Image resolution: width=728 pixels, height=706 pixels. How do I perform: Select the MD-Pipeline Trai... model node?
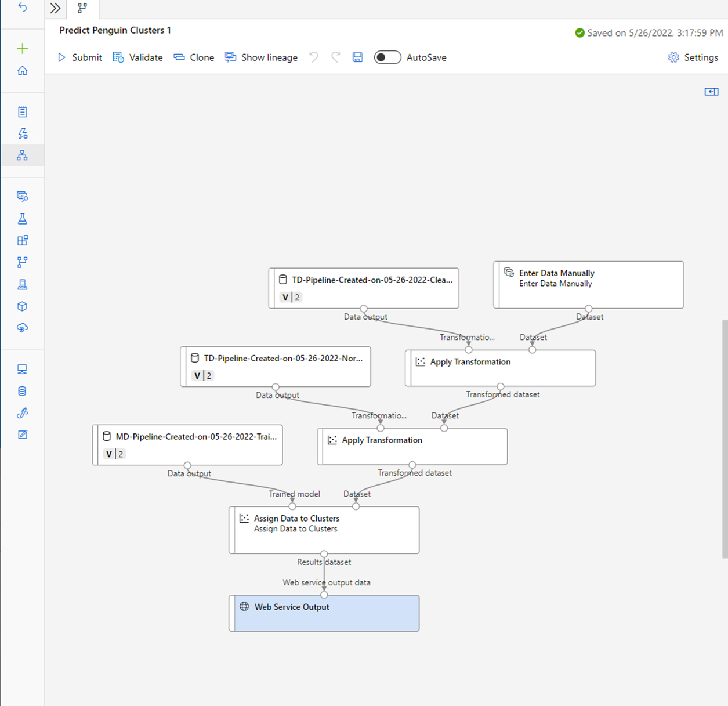187,445
